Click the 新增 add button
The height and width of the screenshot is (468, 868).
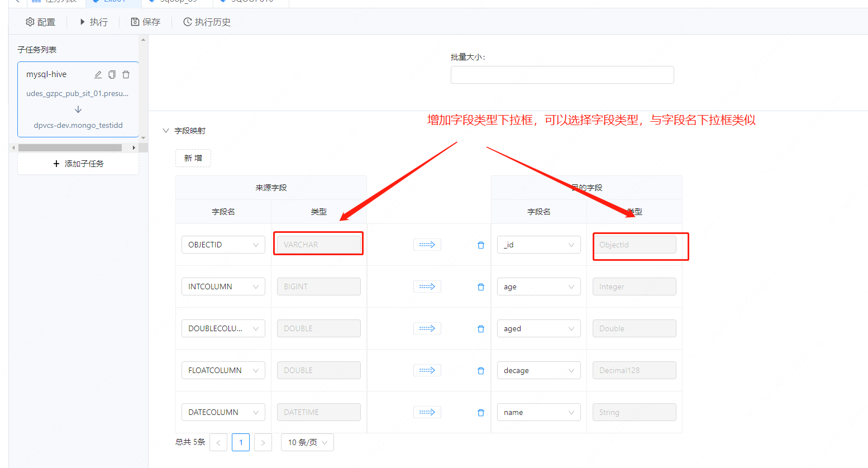pos(193,158)
